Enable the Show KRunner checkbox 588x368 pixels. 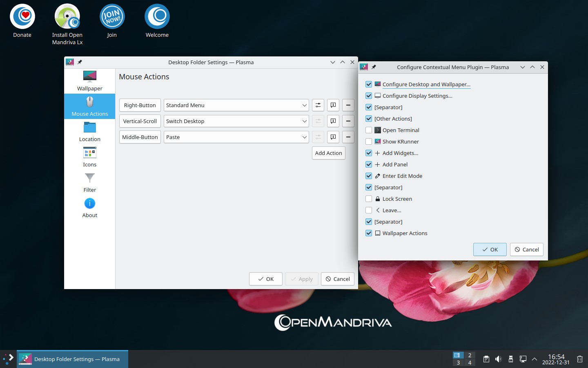tap(369, 141)
